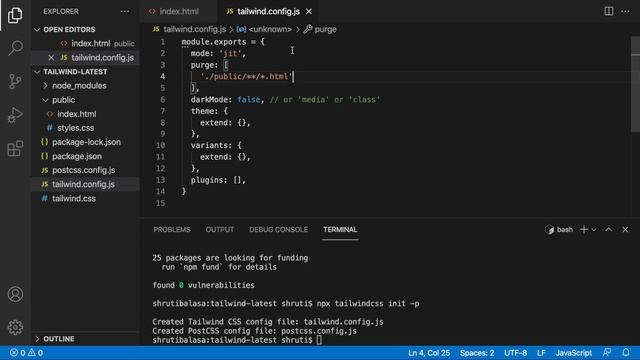Close tailwind.config.js in Open Editors list
This screenshot has height=360, width=640.
[x=51, y=58]
